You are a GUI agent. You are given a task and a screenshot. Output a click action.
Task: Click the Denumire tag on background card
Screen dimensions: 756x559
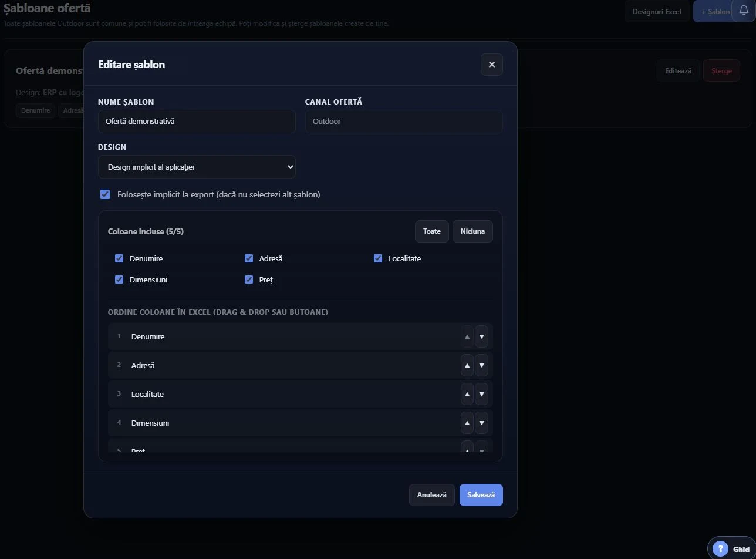(x=35, y=110)
